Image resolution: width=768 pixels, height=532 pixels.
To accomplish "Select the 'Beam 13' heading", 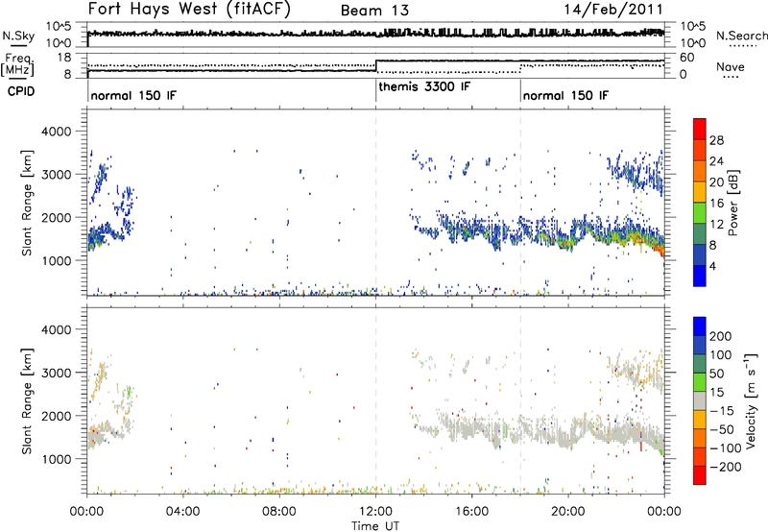I will tap(374, 11).
